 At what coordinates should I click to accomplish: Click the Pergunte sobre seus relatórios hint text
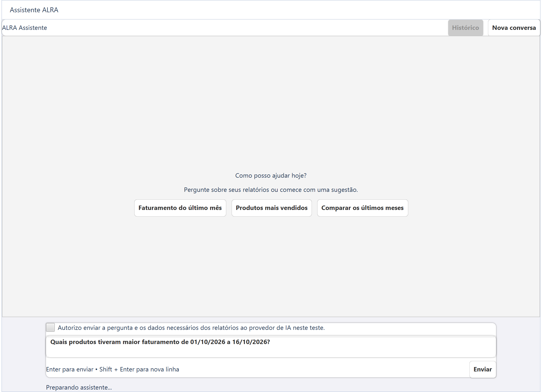click(271, 190)
